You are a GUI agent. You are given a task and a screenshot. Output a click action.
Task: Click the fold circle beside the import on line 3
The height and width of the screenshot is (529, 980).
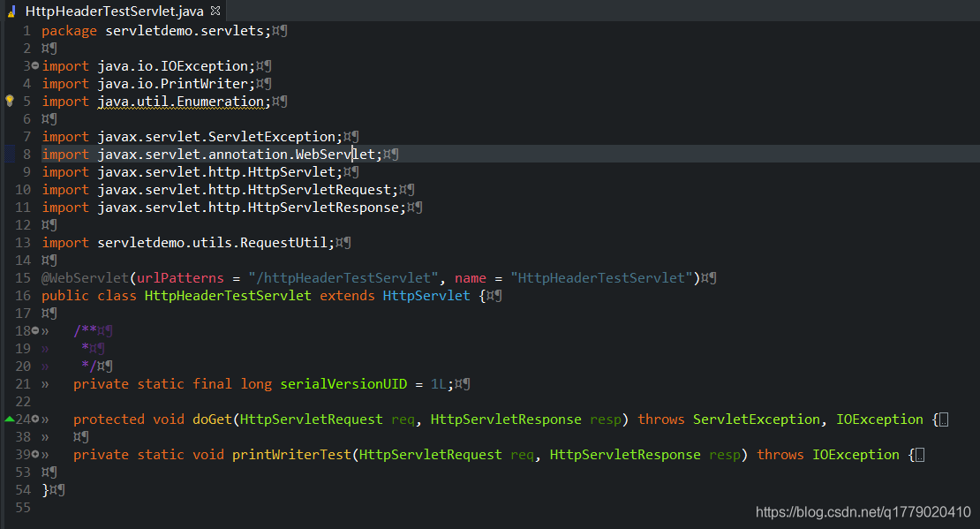click(x=35, y=65)
